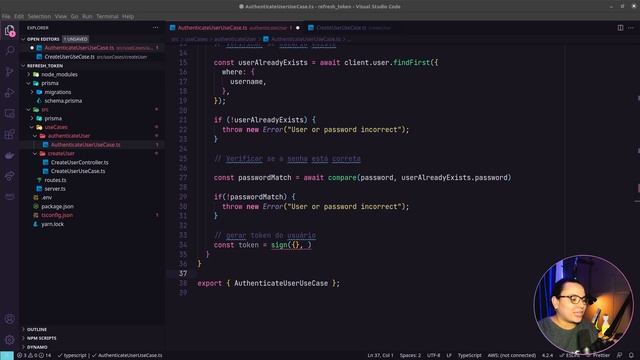Click the 1 UNSAVED badge in Open Editors

pyautogui.click(x=76, y=39)
